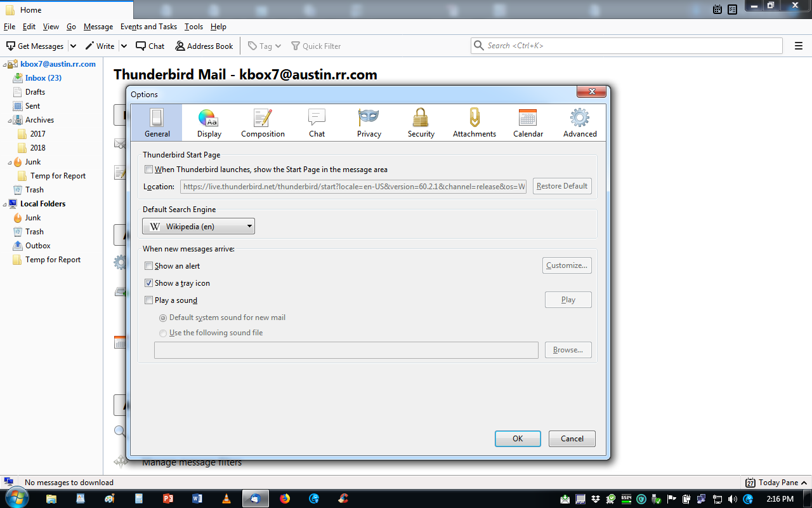Enable Play a sound checkbox

click(x=148, y=300)
